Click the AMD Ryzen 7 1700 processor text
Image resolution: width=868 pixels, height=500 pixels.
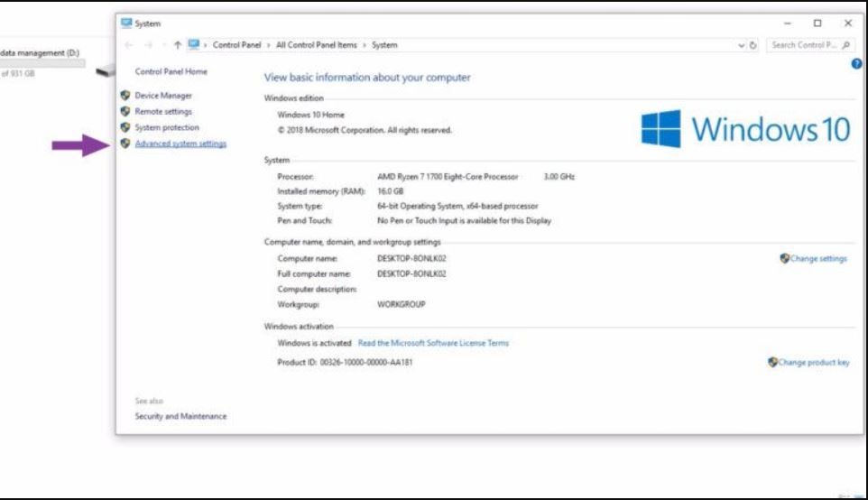click(x=448, y=177)
